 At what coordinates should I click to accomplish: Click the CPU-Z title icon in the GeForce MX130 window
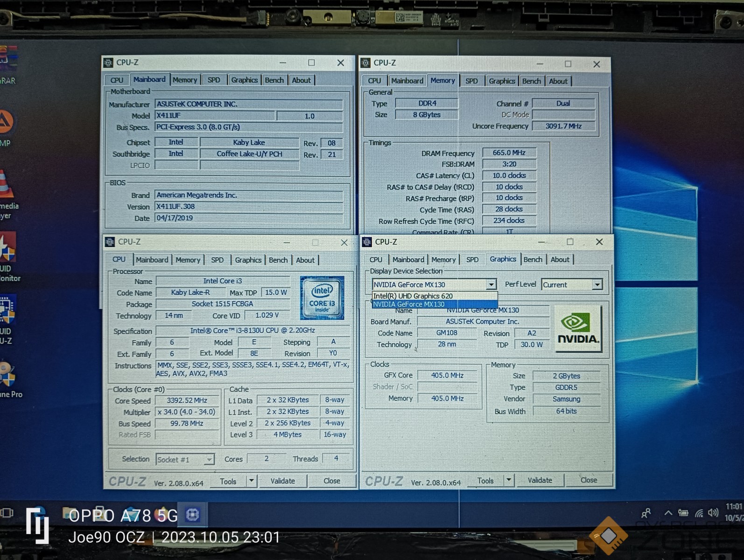[x=367, y=242]
